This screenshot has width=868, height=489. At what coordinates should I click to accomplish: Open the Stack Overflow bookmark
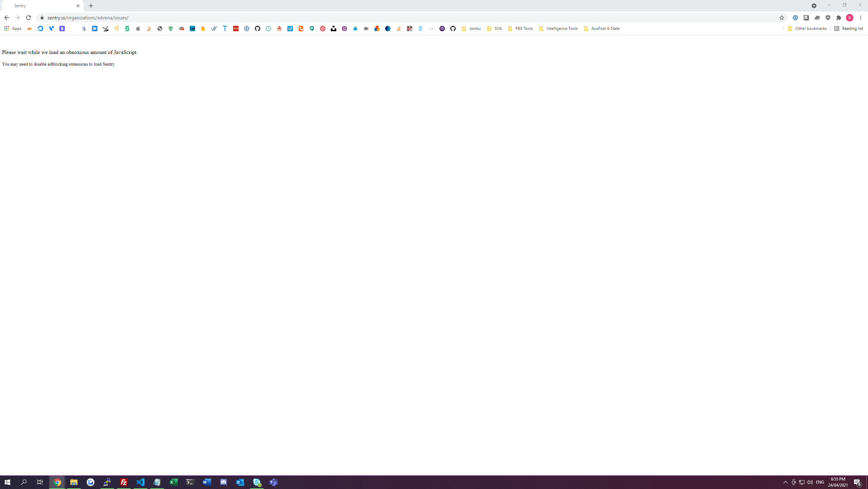pos(149,29)
